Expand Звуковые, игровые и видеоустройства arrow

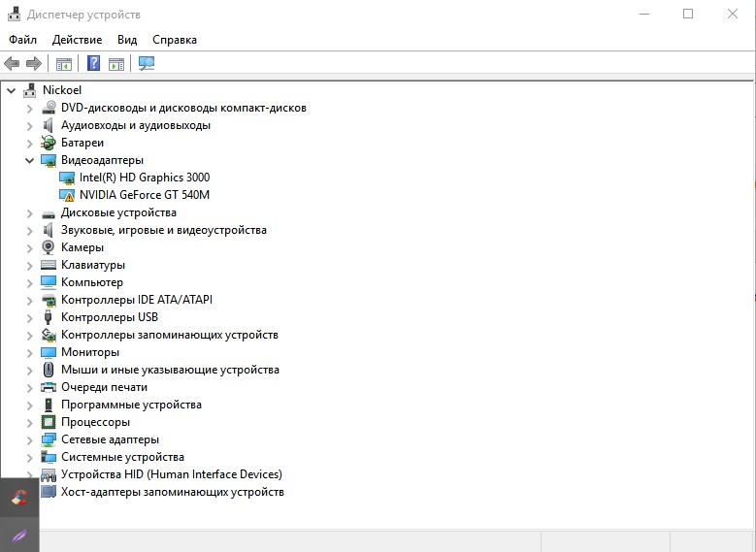[30, 231]
